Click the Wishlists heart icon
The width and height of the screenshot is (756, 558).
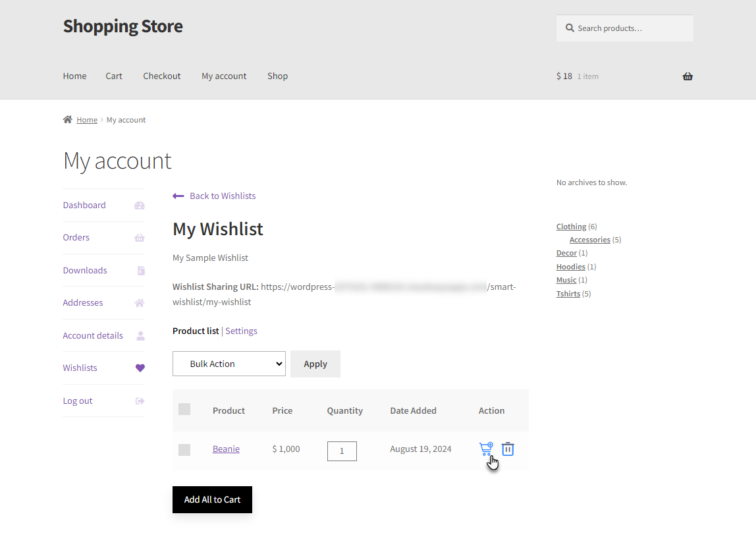pyautogui.click(x=140, y=368)
